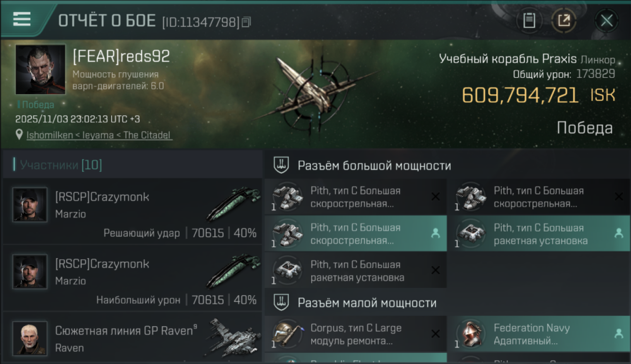Select highlighted Pith Большая скорострельная module
This screenshot has width=631, height=364.
[356, 233]
